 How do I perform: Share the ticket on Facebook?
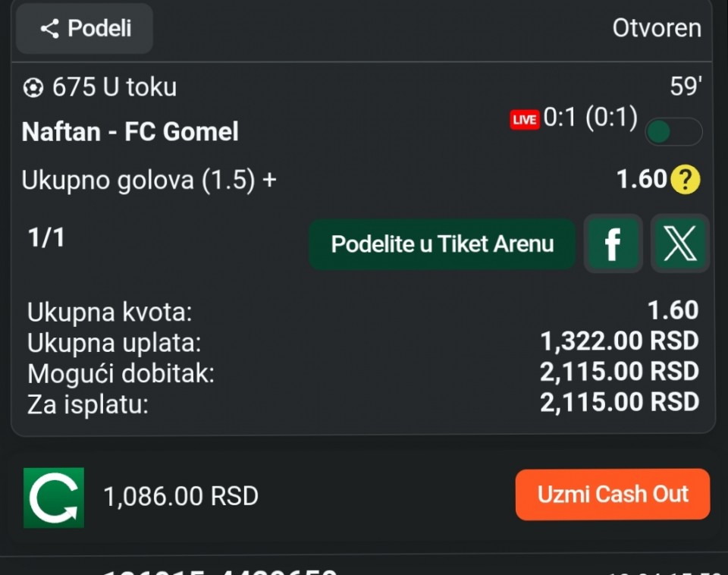[613, 244]
